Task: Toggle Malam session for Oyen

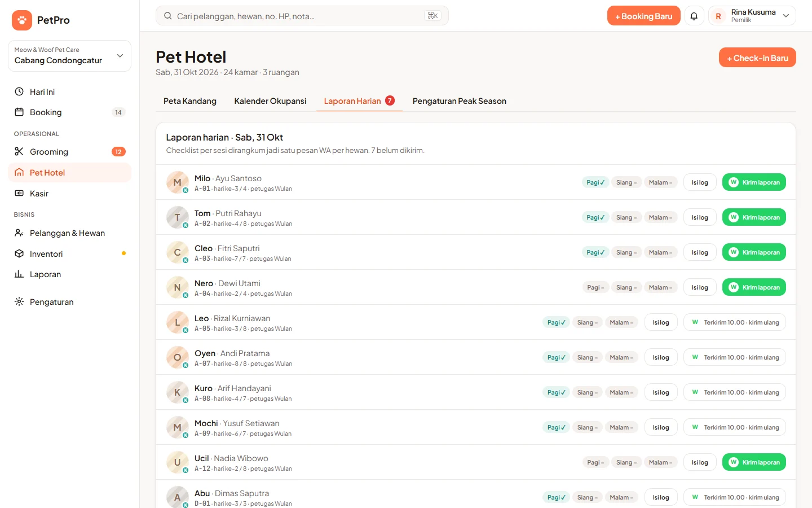Action: pyautogui.click(x=621, y=357)
